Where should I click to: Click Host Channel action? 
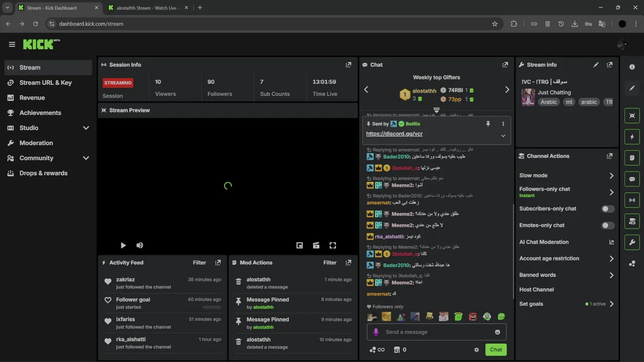coord(536,290)
